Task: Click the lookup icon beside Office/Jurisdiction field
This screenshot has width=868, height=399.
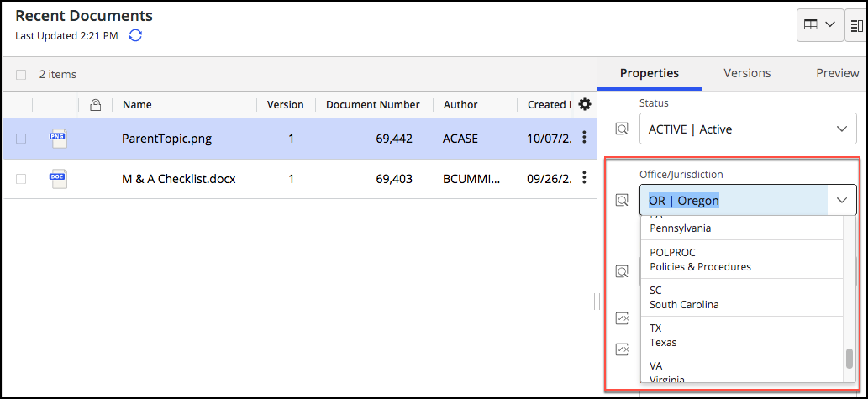Action: [x=622, y=201]
